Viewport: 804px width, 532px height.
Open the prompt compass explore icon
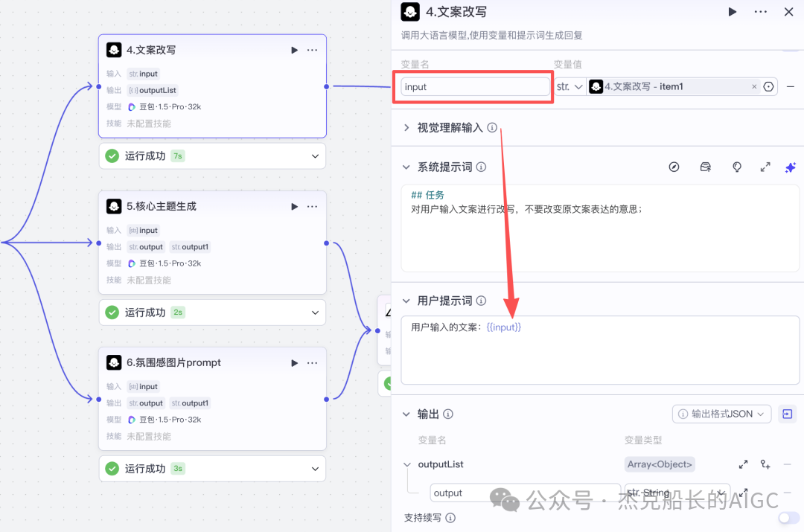[674, 167]
